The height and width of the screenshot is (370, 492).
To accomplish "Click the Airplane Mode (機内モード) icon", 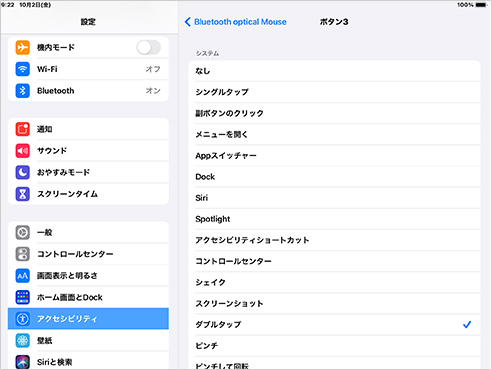I will [23, 47].
